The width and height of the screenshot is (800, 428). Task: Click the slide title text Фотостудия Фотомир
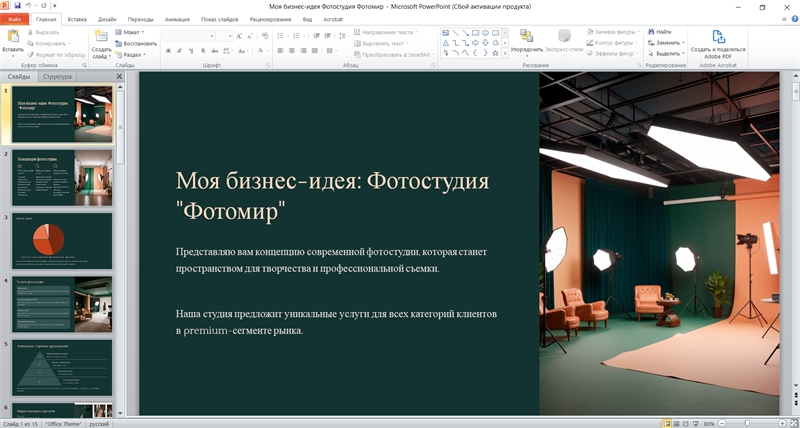click(x=332, y=196)
